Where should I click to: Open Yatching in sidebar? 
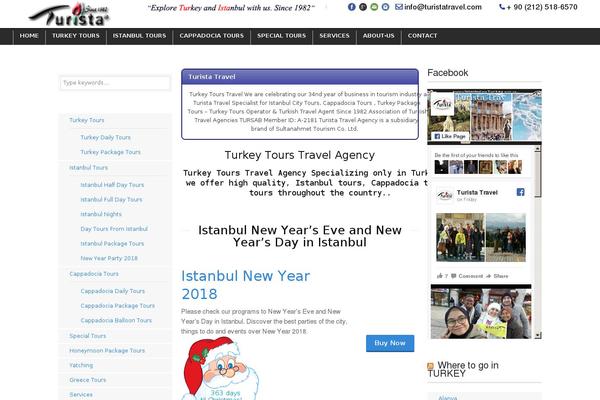(81, 366)
